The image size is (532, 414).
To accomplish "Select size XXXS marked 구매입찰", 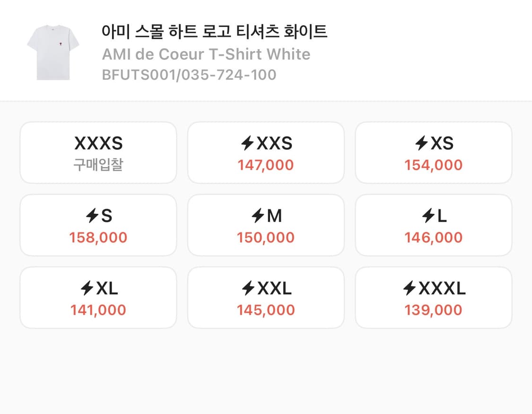I will click(x=98, y=152).
